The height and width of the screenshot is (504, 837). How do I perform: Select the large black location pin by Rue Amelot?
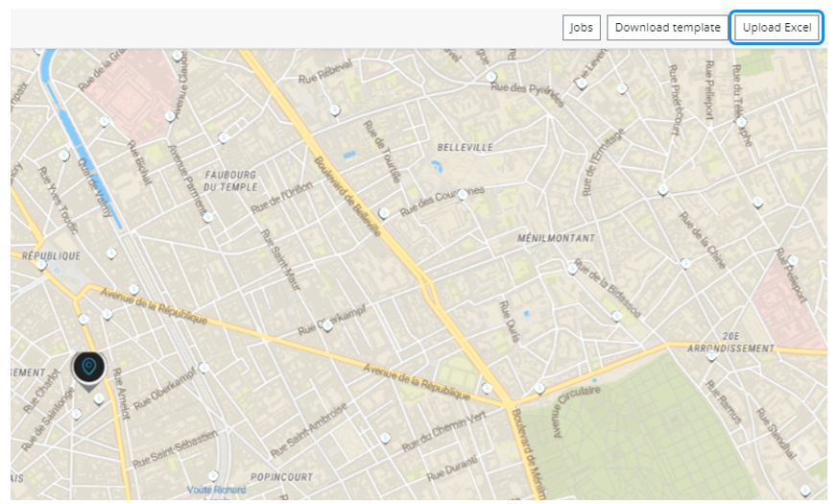pyautogui.click(x=88, y=370)
